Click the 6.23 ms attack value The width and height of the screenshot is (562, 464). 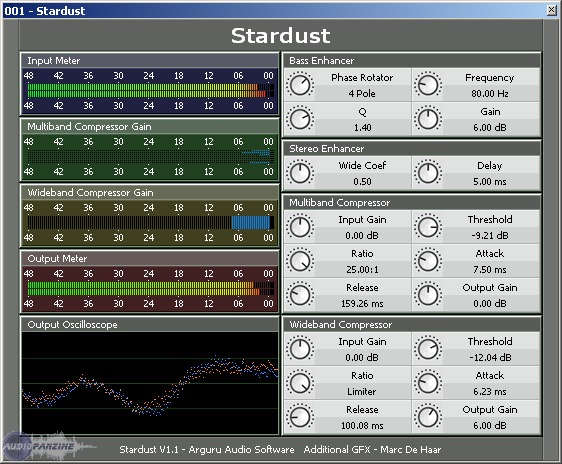(490, 392)
